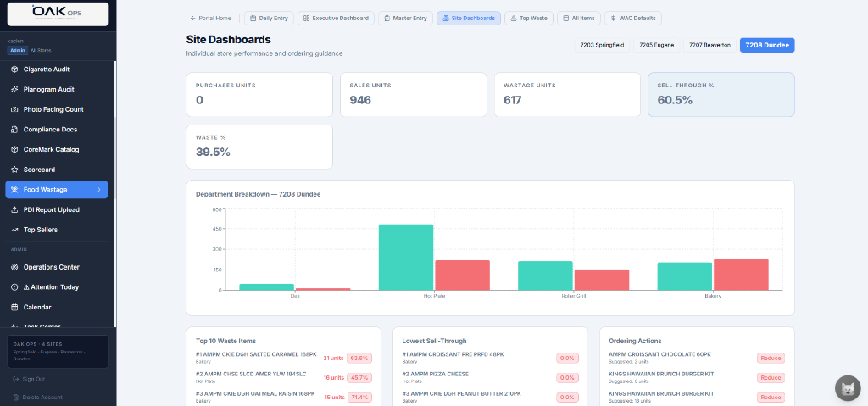Viewport: 868px width, 406px height.
Task: Open the cat chat widget icon
Action: tap(848, 388)
